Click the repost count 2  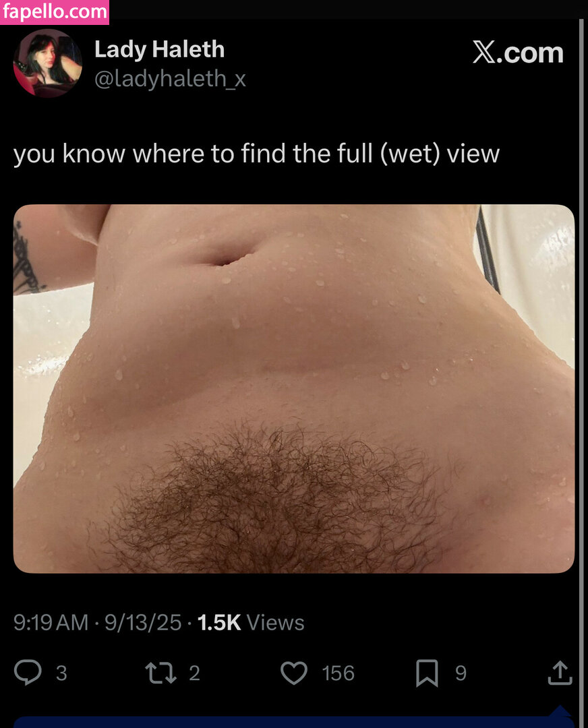click(195, 673)
